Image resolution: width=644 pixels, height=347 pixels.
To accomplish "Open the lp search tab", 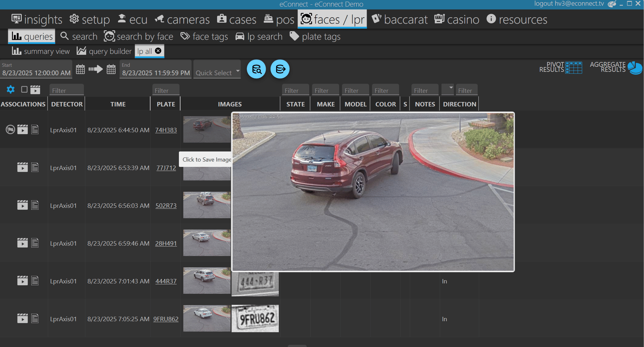I will [x=259, y=37].
